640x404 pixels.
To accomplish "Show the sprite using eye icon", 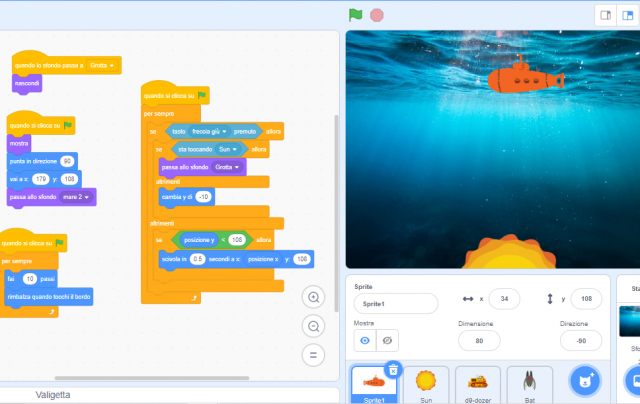I will tap(365, 340).
